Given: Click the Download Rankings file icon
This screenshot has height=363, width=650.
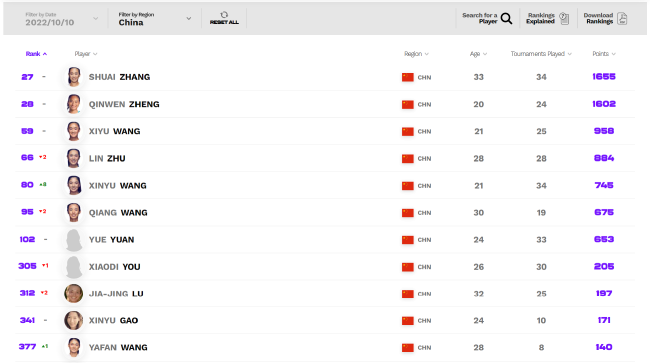Looking at the screenshot, I should 622,18.
